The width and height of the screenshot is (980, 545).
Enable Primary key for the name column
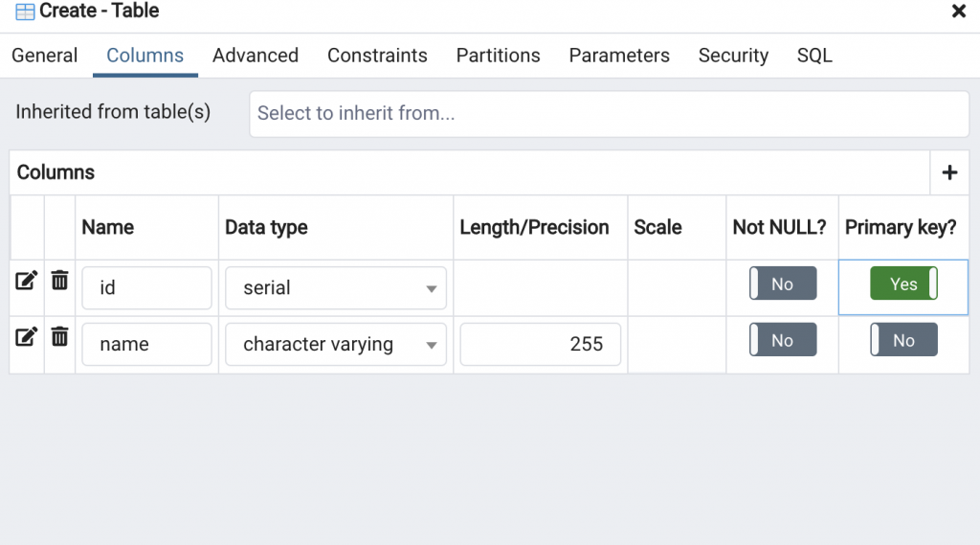point(903,341)
